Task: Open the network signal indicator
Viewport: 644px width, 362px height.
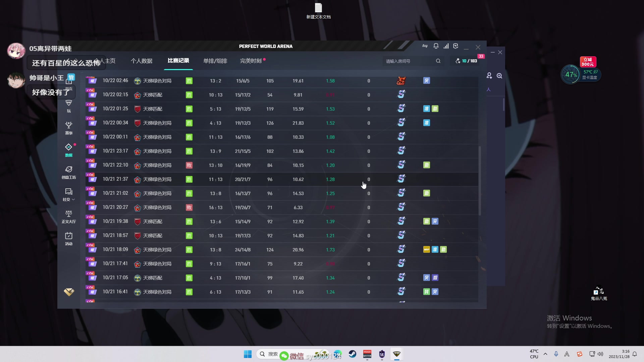Action: pyautogui.click(x=446, y=46)
